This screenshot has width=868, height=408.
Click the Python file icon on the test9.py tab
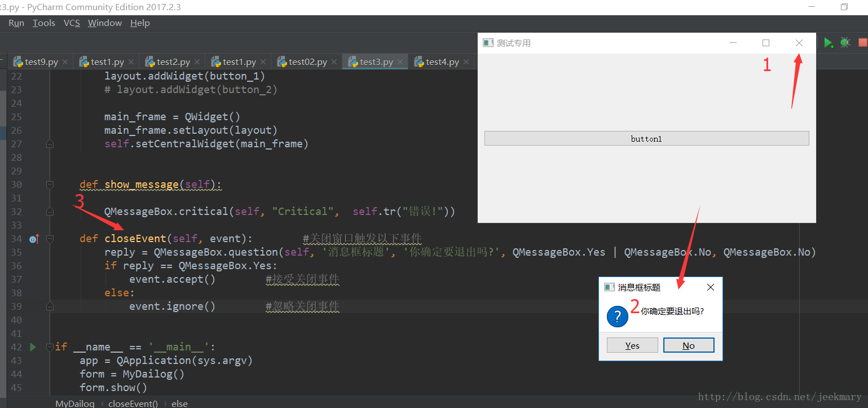coord(18,62)
